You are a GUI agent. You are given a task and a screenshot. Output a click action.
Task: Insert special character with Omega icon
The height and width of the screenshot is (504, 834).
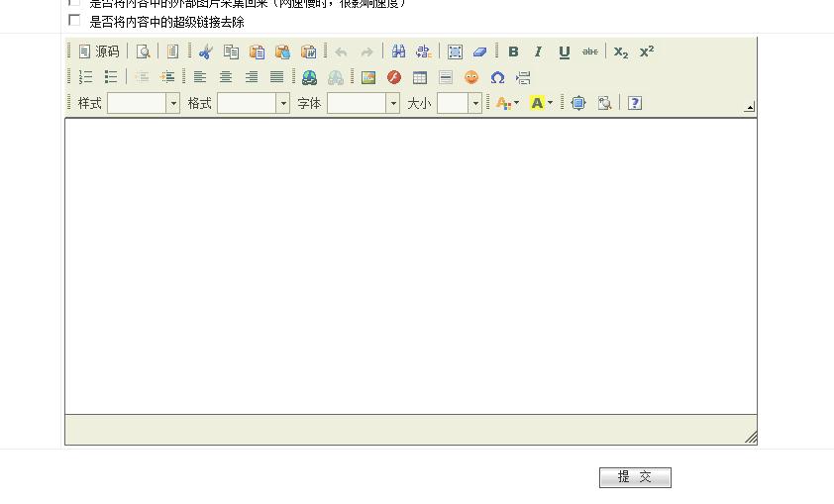tap(497, 77)
